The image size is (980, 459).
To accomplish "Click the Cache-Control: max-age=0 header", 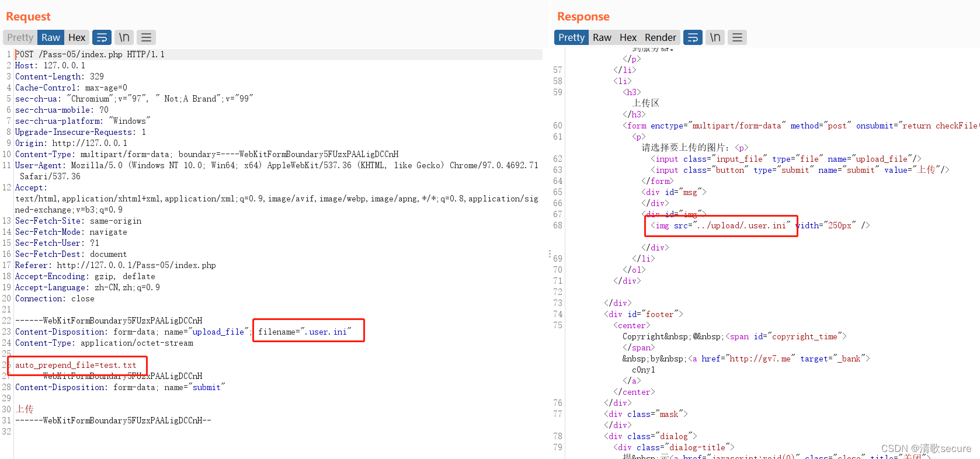I will pos(71,88).
